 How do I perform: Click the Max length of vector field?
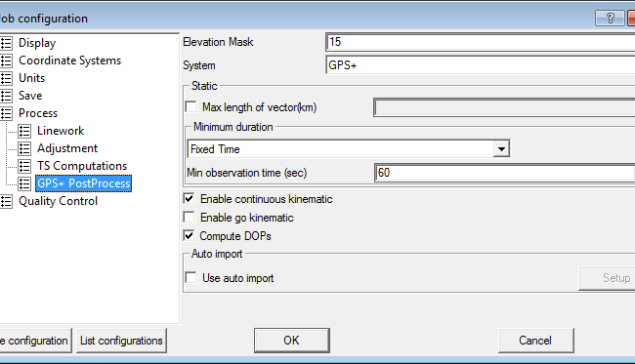coord(504,107)
